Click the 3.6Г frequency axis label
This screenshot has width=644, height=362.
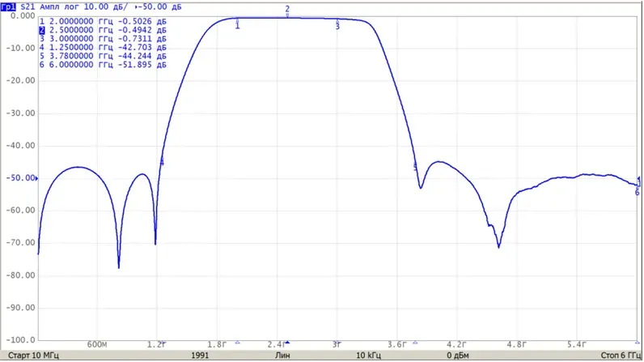pos(396,345)
